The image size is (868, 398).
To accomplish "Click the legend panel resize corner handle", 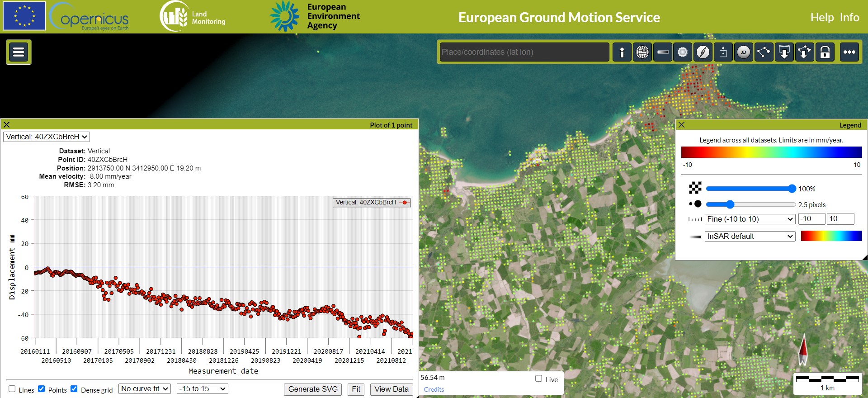I will click(865, 257).
